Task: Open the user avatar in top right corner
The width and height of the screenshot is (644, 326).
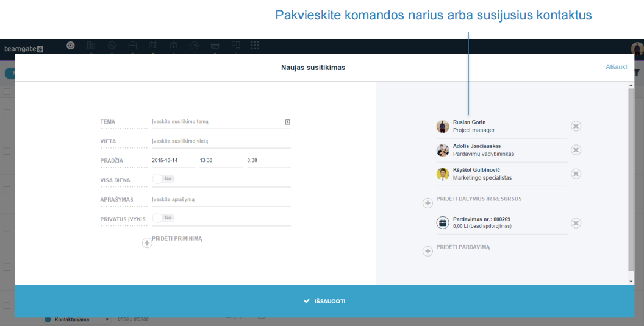Action: (637, 49)
